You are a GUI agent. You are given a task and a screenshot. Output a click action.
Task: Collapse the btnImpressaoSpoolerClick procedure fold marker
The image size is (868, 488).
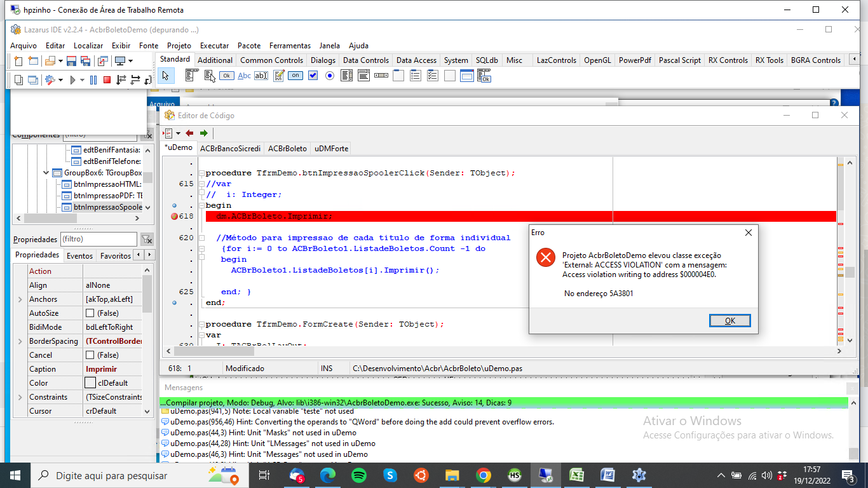[x=201, y=173]
